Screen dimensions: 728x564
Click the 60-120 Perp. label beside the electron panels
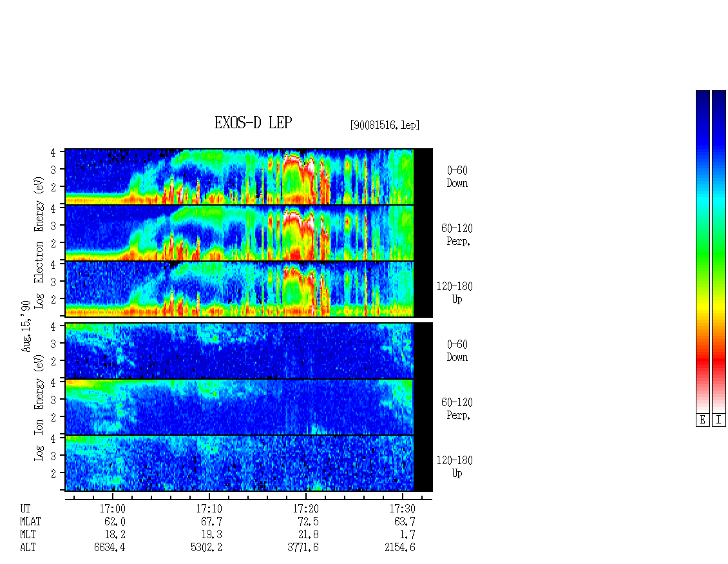pyautogui.click(x=457, y=235)
